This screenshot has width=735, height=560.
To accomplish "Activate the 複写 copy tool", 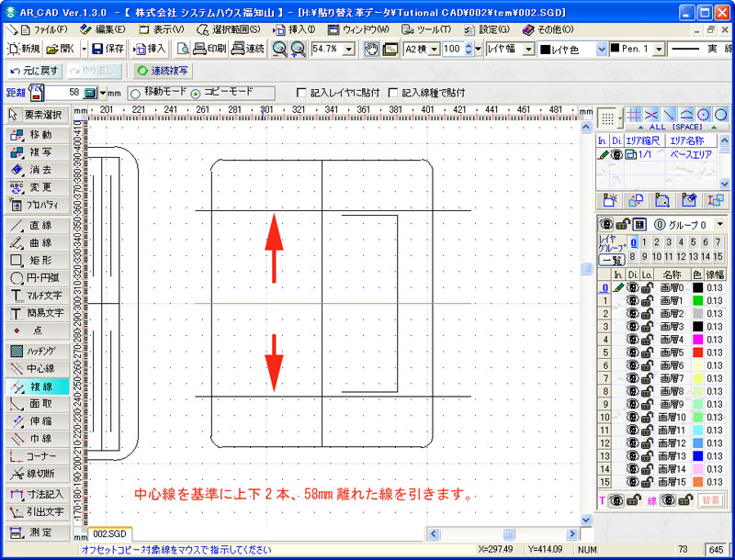I will (38, 152).
